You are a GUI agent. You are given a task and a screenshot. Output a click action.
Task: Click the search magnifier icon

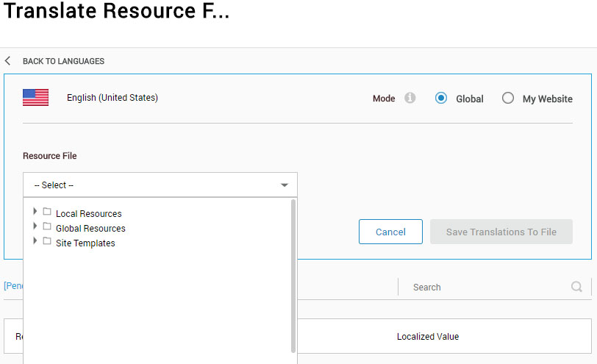(576, 287)
